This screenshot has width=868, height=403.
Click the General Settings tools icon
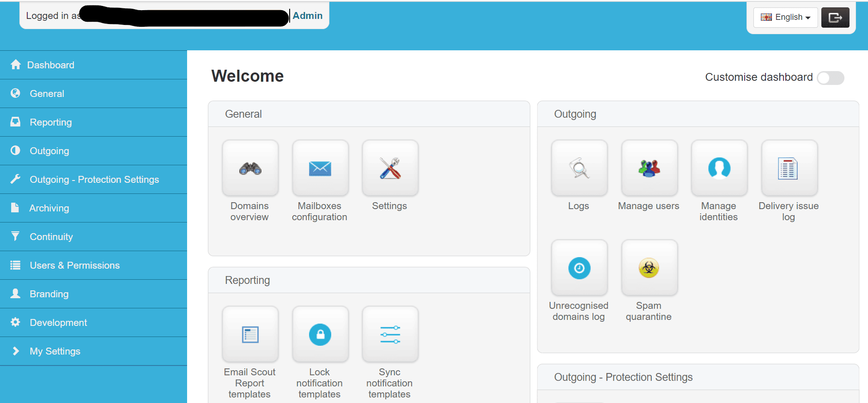pyautogui.click(x=390, y=168)
